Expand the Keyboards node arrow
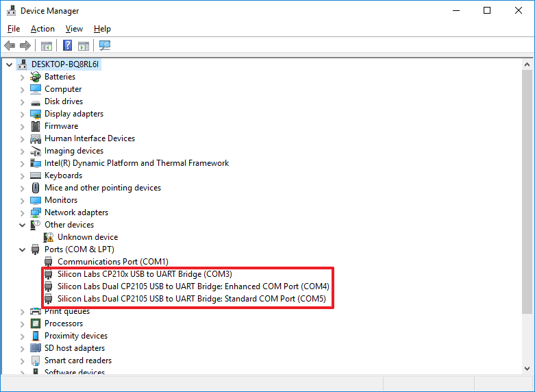The image size is (535, 392). point(22,176)
